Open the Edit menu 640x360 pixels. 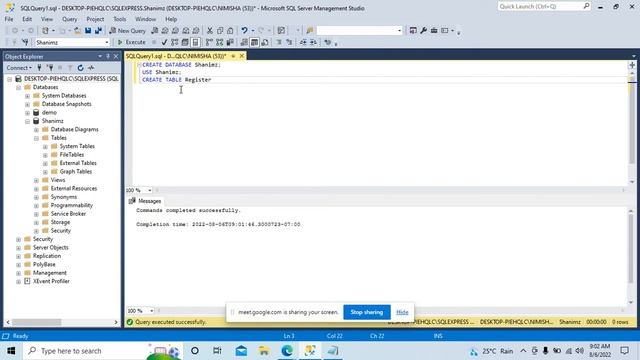pos(27,19)
